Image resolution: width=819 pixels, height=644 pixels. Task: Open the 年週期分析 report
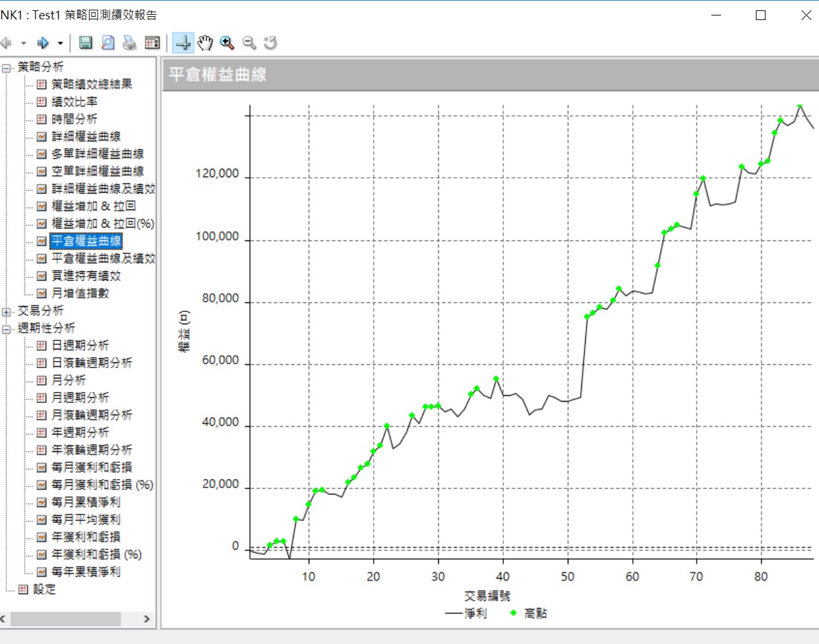point(81,432)
